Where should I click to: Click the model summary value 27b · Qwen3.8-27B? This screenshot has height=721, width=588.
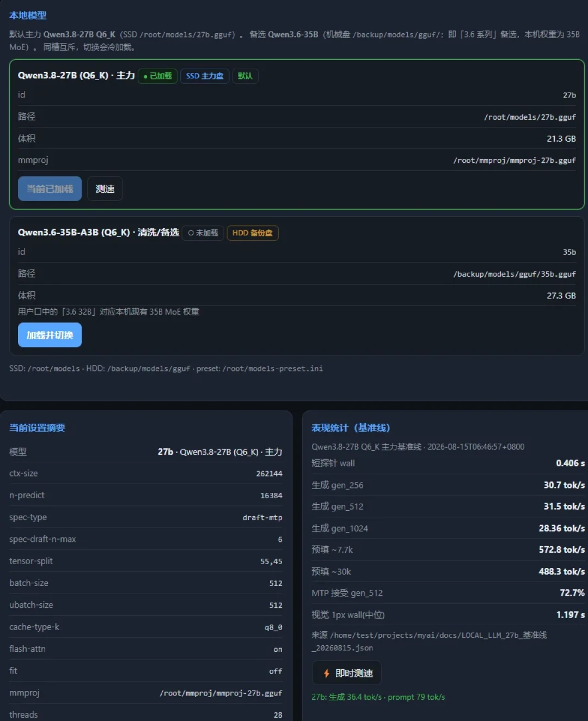click(220, 452)
